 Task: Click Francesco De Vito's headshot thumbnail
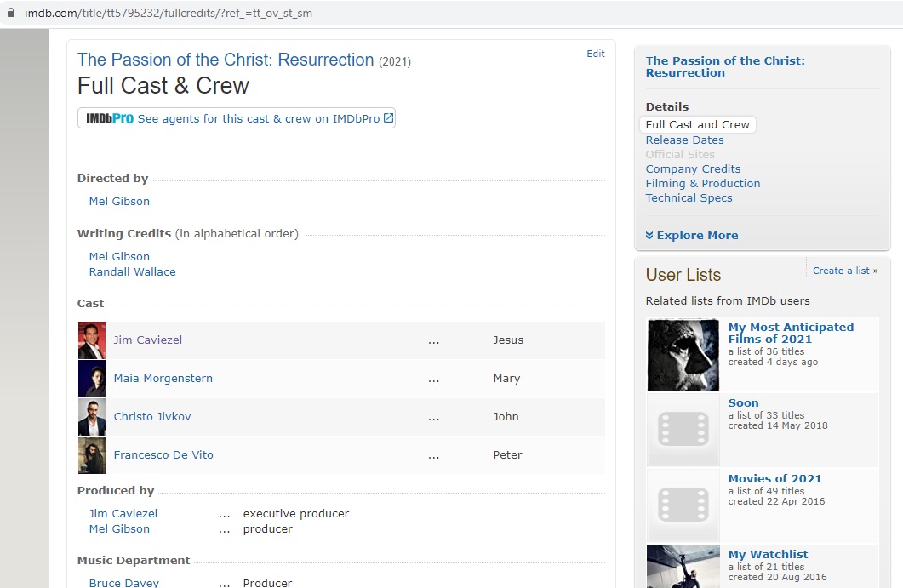(92, 455)
